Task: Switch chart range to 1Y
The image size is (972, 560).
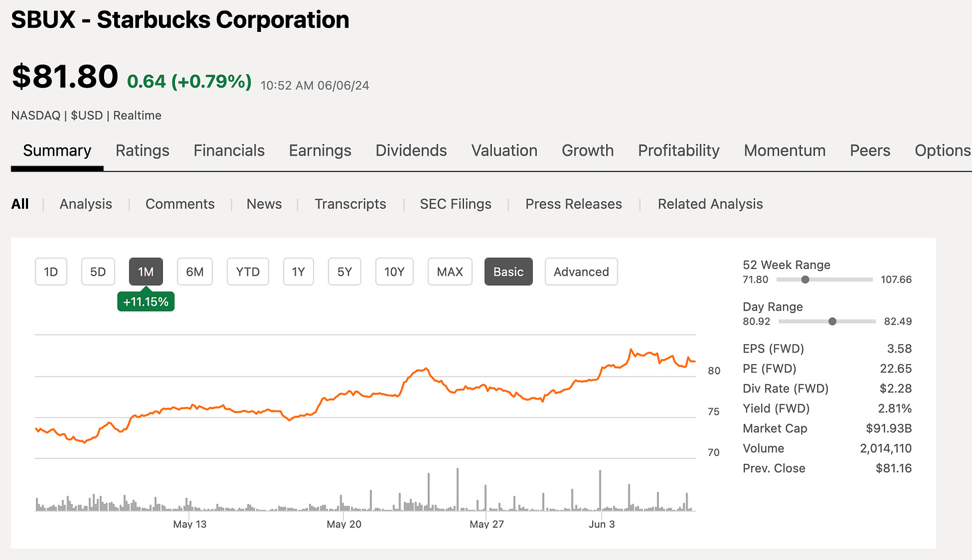Action: (298, 272)
